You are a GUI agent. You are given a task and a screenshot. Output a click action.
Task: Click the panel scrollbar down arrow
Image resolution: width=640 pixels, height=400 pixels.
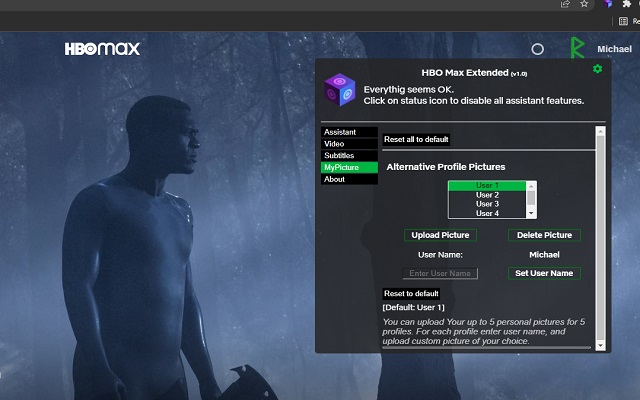[600, 345]
